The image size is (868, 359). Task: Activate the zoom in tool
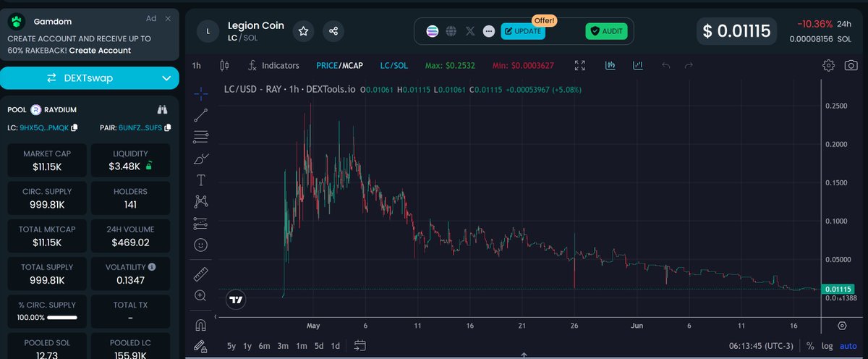tap(201, 295)
